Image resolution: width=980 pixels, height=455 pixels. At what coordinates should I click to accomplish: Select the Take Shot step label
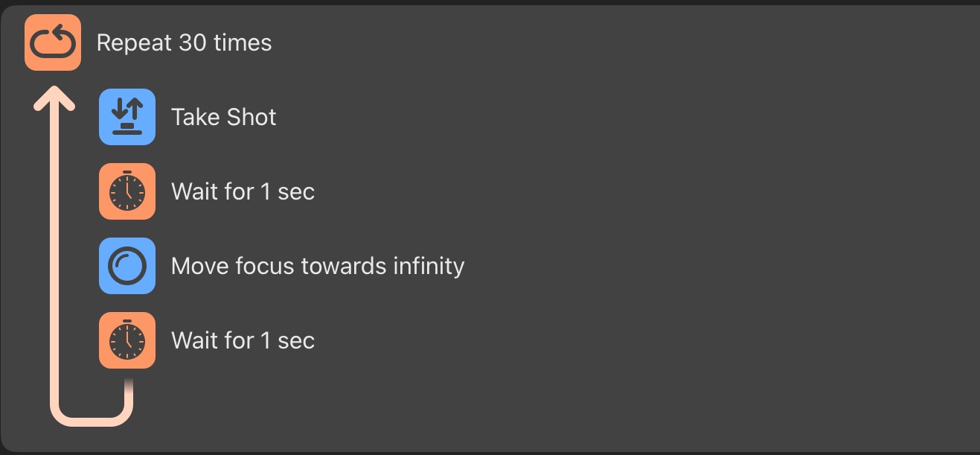click(224, 117)
